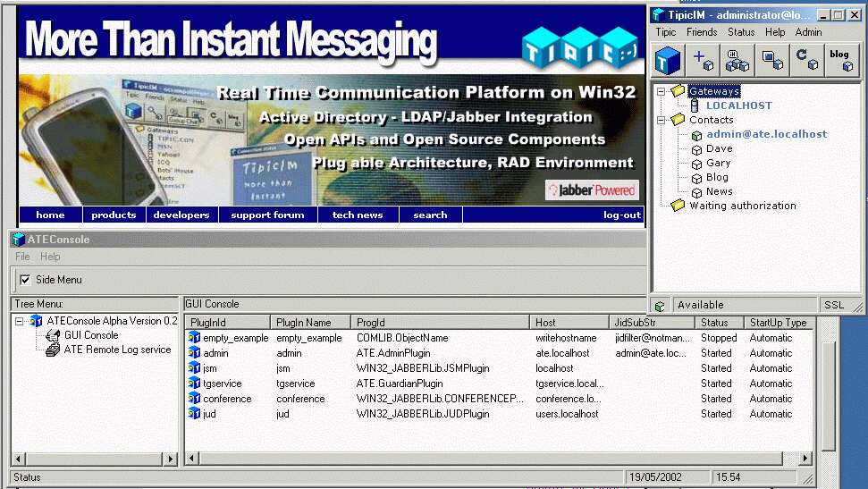This screenshot has height=489, width=868.
Task: Click the admin plugin row icon
Action: [x=194, y=352]
